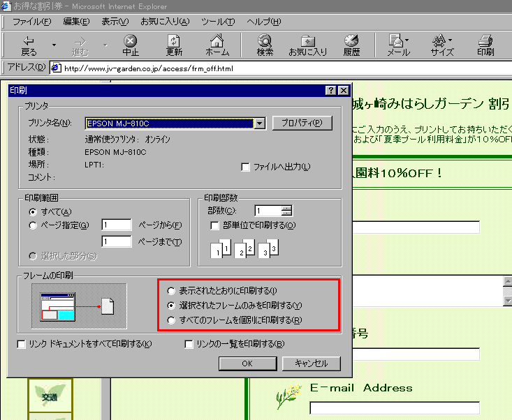Image resolution: width=512 pixels, height=420 pixels.
Task: Confirm printing with OK button
Action: tap(247, 363)
